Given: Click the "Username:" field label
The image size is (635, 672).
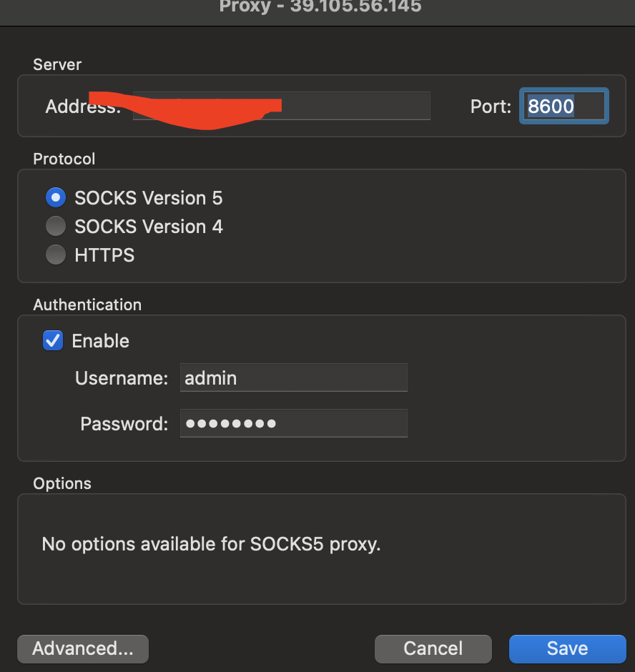Looking at the screenshot, I should 122,378.
